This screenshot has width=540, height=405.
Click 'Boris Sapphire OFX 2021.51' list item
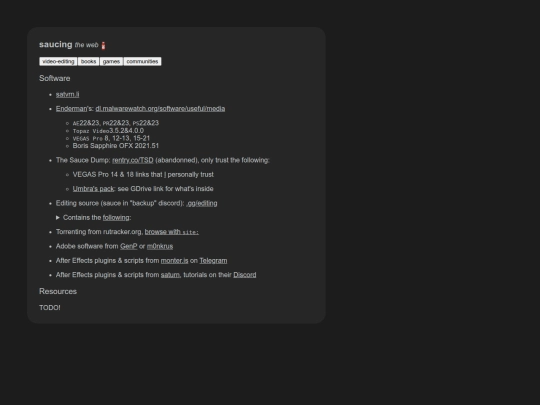[x=116, y=146]
